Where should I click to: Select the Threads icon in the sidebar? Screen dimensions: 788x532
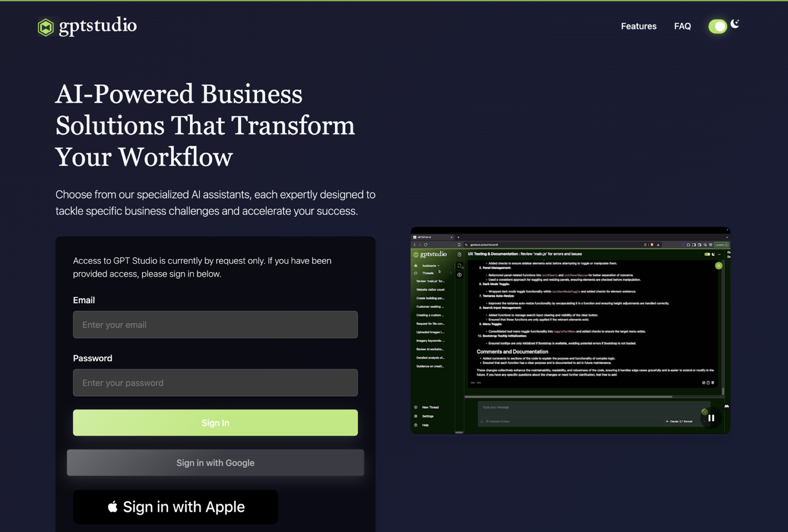click(416, 273)
